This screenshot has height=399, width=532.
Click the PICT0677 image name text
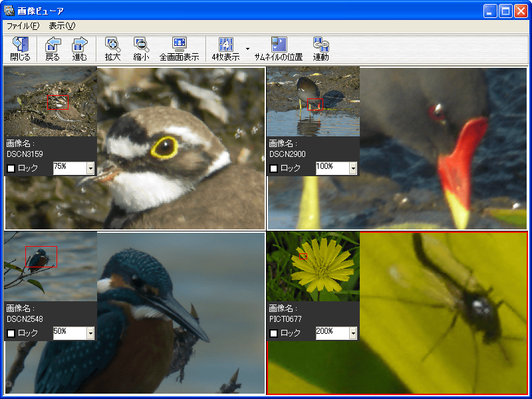click(285, 319)
